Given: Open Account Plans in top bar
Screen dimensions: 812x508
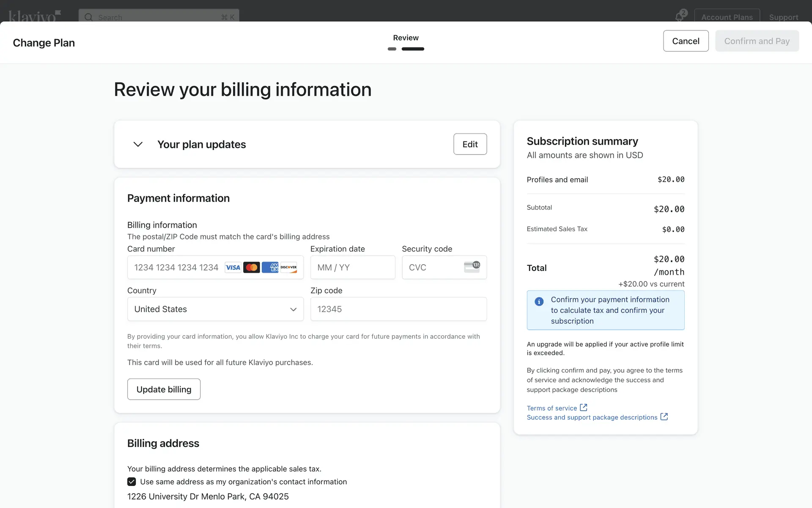Looking at the screenshot, I should 727,17.
